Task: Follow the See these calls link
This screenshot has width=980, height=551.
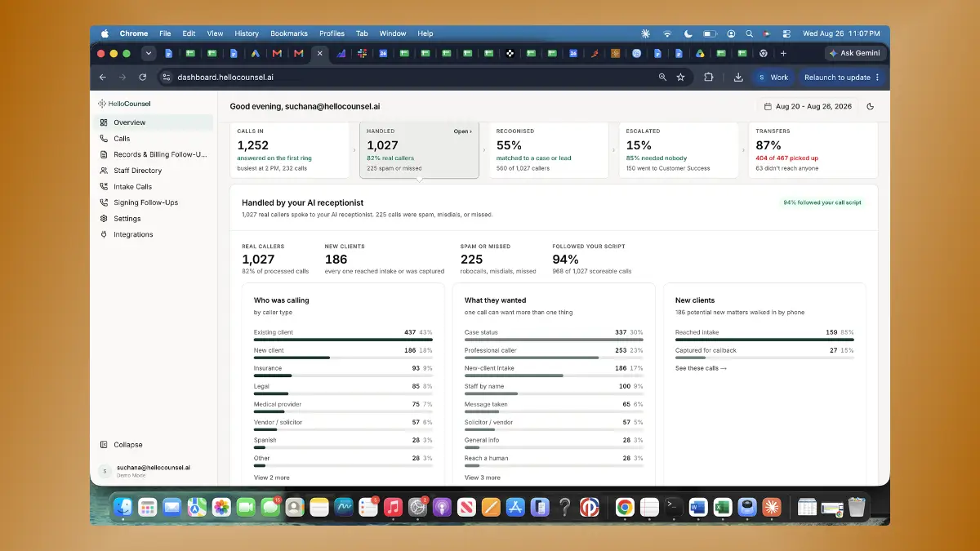Action: pyautogui.click(x=701, y=368)
